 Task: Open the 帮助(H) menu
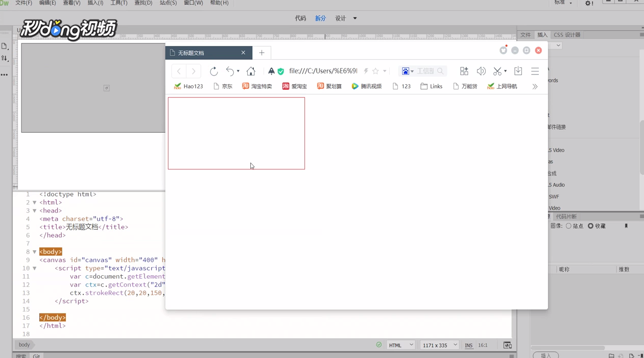pos(219,3)
